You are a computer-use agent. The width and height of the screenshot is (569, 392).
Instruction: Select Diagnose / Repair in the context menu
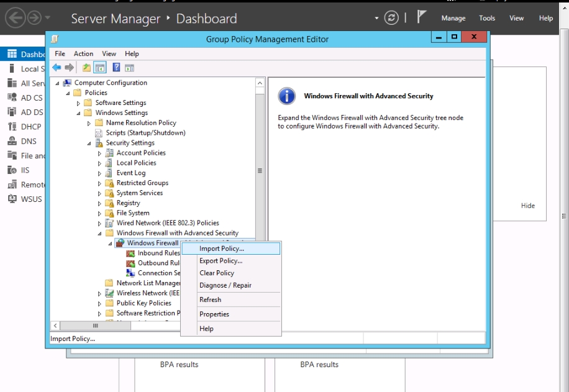click(x=231, y=285)
